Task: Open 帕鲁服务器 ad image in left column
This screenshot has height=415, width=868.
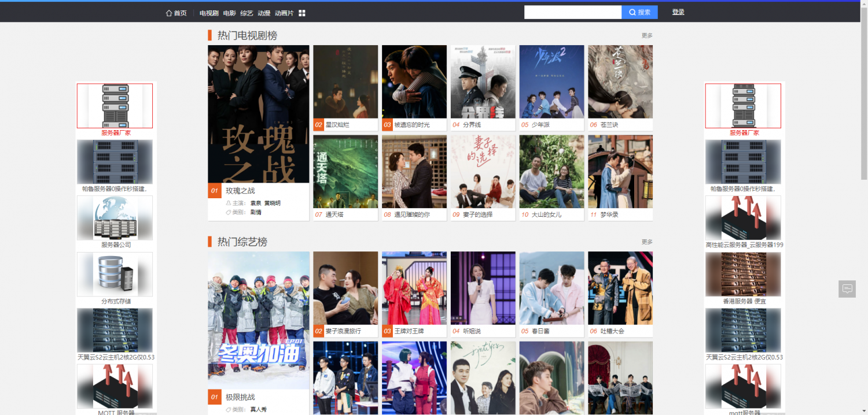Action: click(x=115, y=162)
